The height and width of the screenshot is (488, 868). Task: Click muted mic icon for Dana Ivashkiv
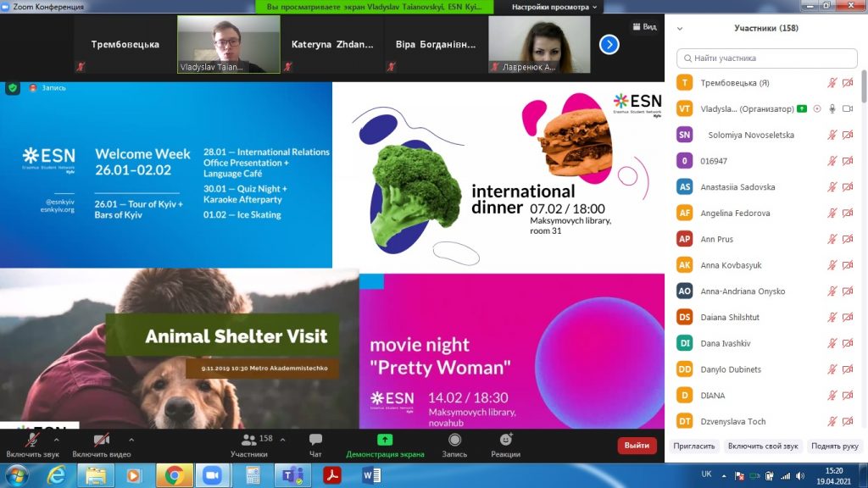tap(832, 343)
